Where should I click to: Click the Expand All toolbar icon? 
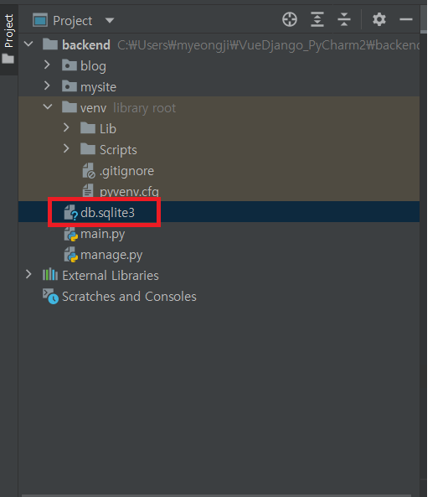pos(317,19)
